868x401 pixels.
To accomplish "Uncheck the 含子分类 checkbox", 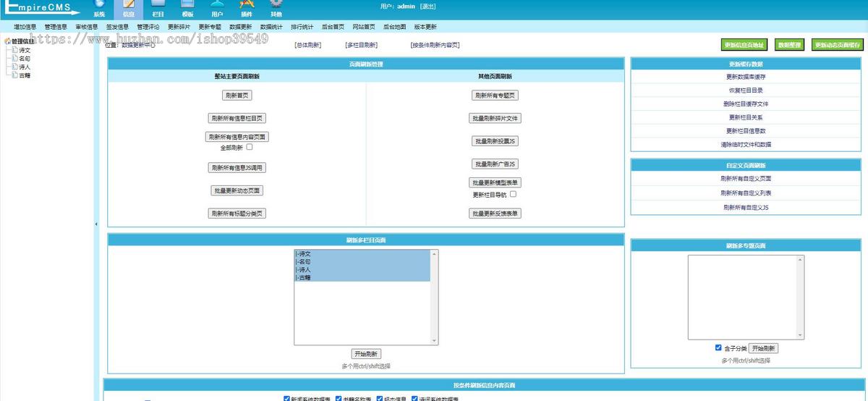I will click(x=718, y=347).
